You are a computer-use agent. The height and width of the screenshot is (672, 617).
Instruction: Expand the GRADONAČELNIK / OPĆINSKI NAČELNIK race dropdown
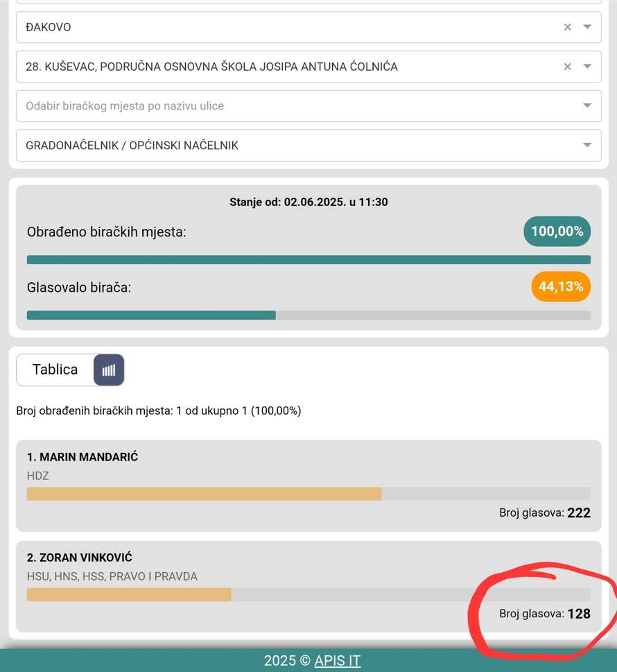click(x=588, y=145)
